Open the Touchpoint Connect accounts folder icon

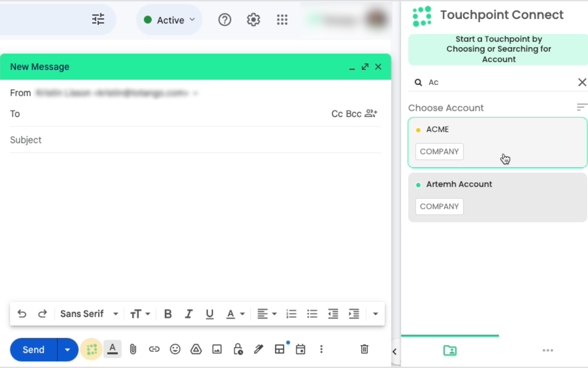pos(450,350)
